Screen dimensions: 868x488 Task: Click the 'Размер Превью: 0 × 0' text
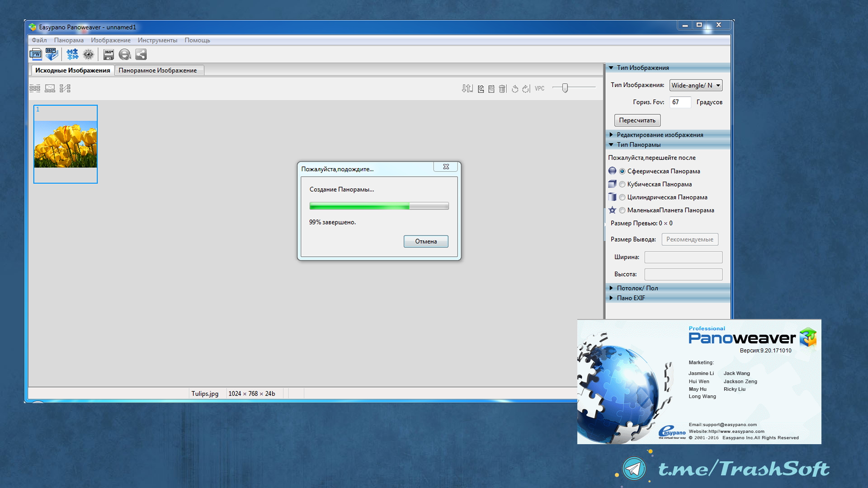642,223
